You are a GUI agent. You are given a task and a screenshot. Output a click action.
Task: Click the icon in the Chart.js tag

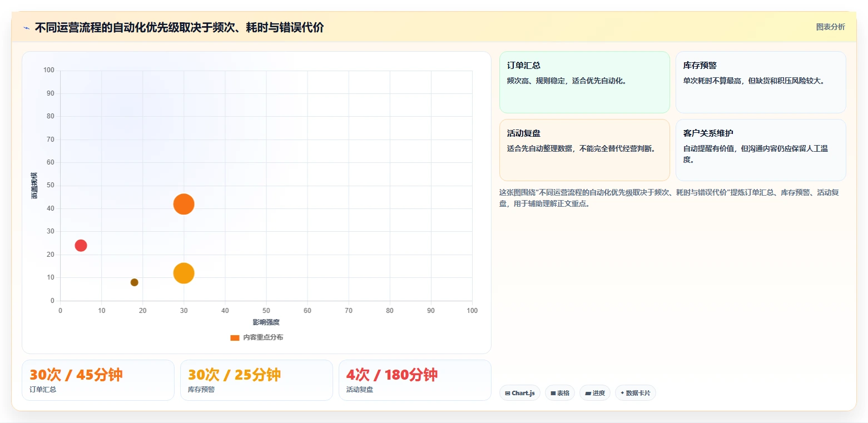(508, 393)
